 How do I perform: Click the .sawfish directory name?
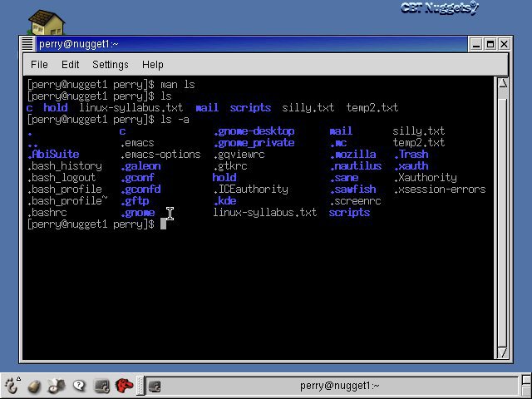point(353,190)
